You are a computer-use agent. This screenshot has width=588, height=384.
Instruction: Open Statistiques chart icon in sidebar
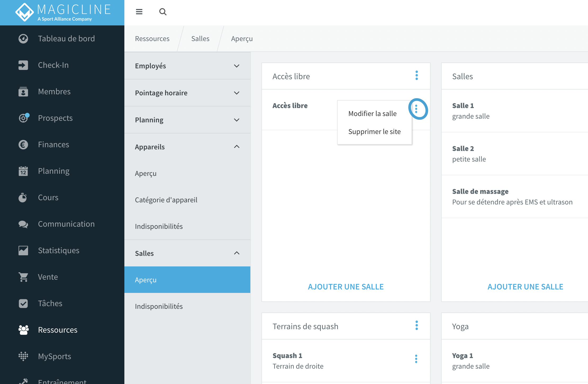(23, 251)
